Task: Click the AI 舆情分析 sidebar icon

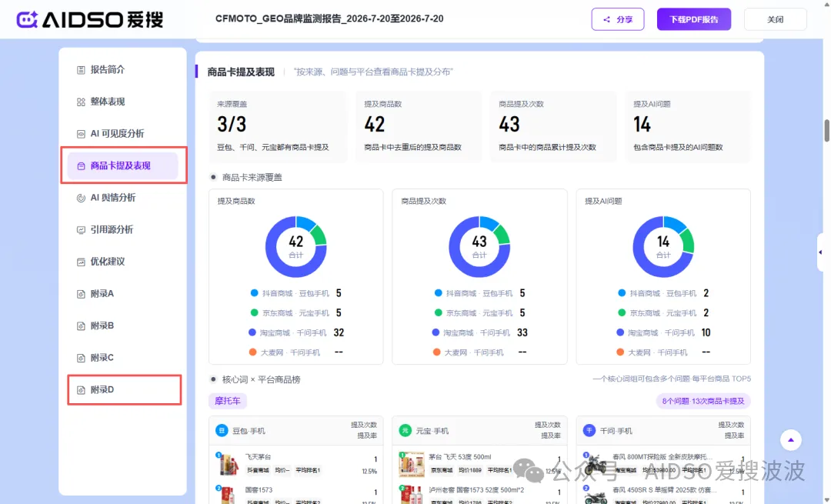Action: [x=81, y=198]
